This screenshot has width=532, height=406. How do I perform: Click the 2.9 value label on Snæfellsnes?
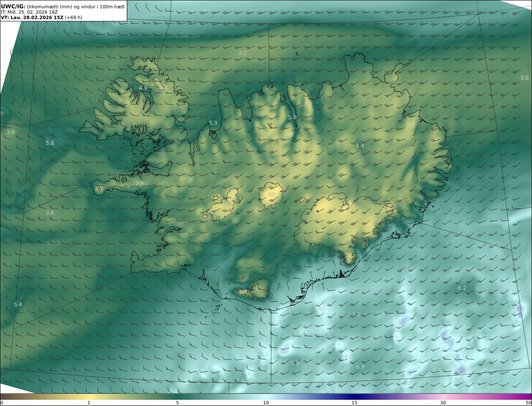140,183
